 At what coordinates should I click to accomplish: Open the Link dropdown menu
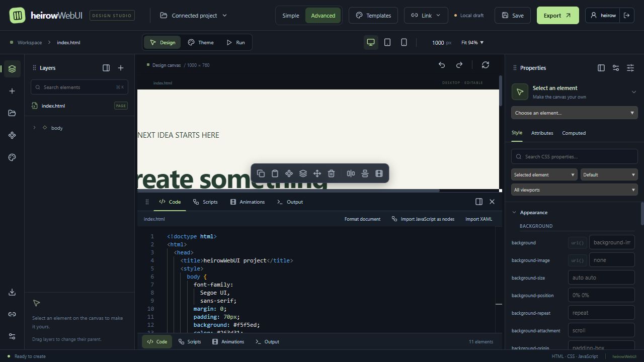click(x=426, y=16)
